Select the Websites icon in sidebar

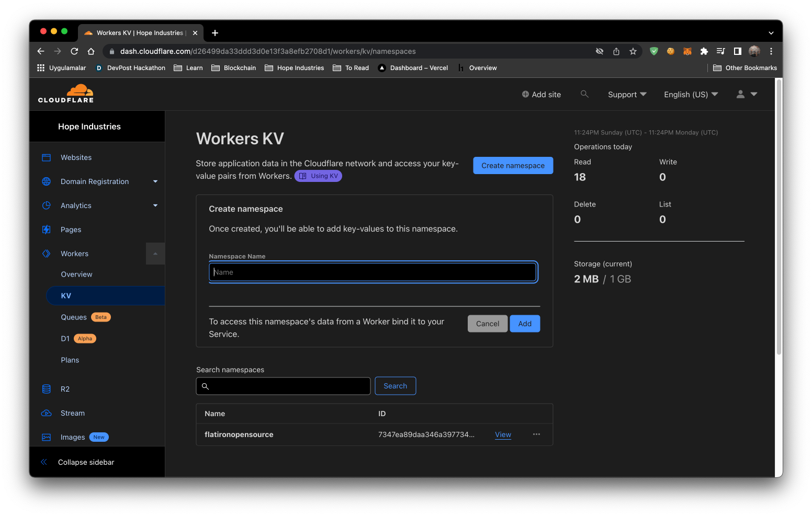tap(47, 157)
